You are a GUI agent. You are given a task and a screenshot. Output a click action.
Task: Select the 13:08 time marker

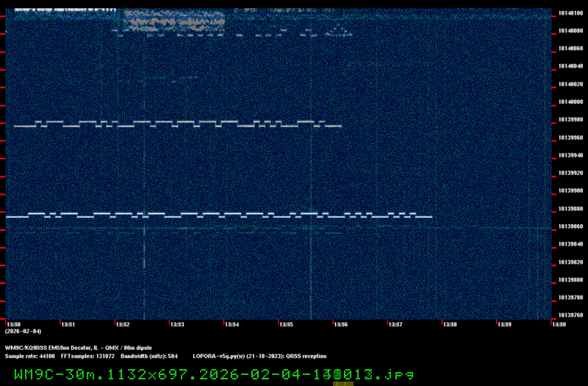[x=450, y=324]
